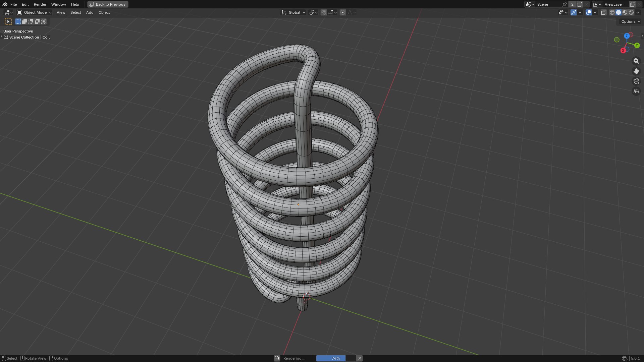The height and width of the screenshot is (362, 644).
Task: Click the render job icon in status bar
Action: coord(277,358)
